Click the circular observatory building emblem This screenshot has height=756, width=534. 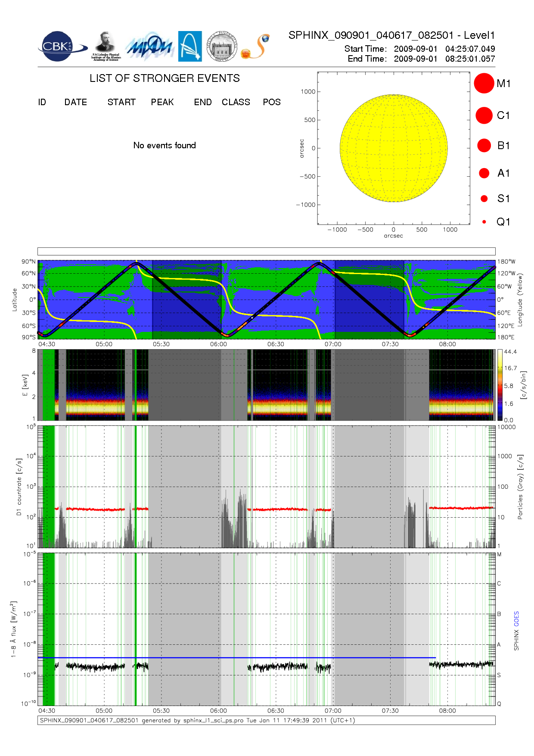(222, 46)
